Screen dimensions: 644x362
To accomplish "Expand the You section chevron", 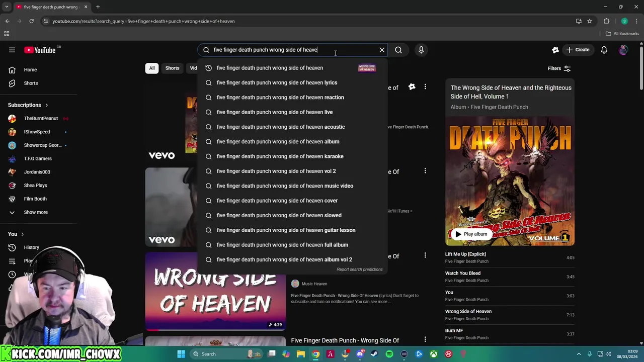I will tap(22, 234).
